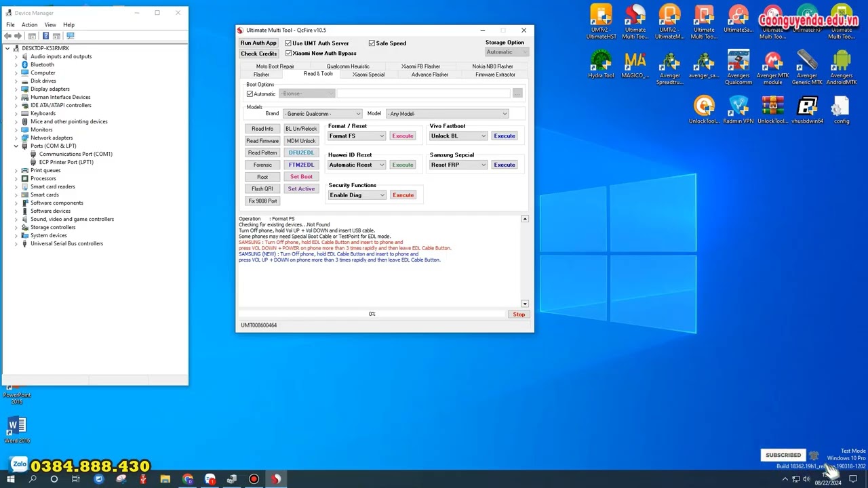Open the Action menu in Device Manager

(x=29, y=24)
